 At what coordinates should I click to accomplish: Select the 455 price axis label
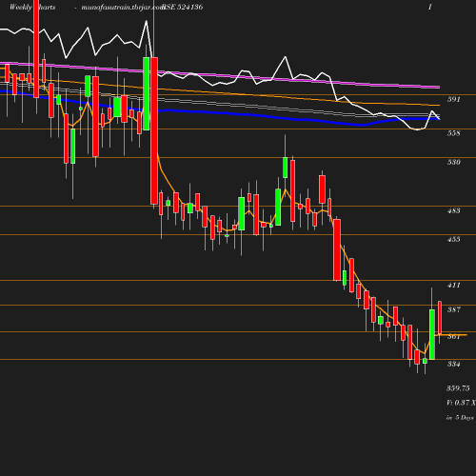tap(453, 239)
